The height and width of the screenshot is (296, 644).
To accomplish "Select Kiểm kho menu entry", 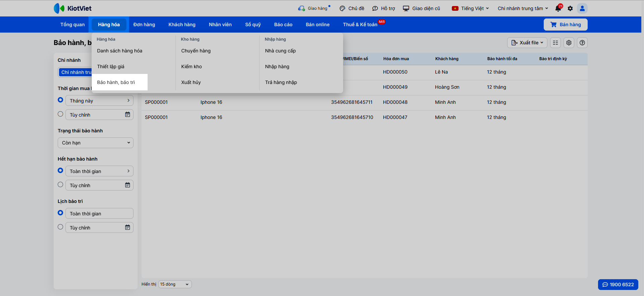I will click(x=192, y=67).
